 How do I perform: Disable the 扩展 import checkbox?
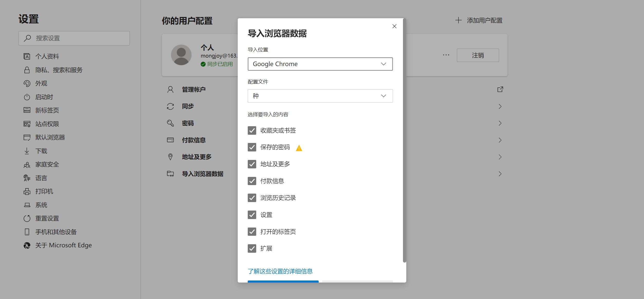click(x=252, y=249)
